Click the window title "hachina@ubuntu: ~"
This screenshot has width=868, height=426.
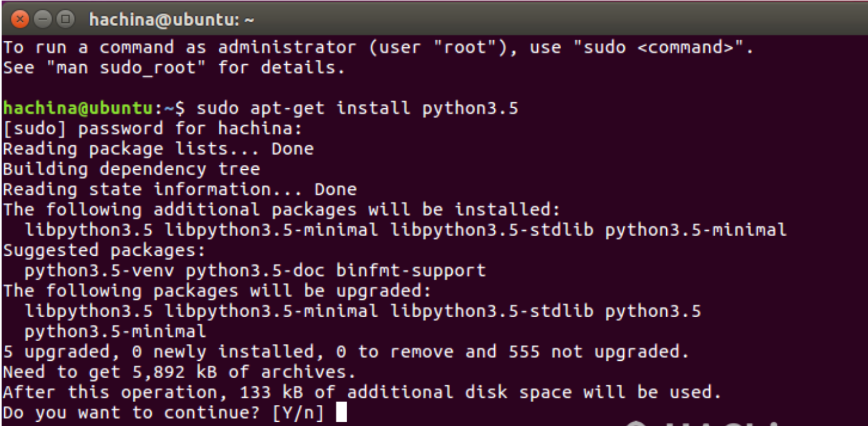point(171,20)
